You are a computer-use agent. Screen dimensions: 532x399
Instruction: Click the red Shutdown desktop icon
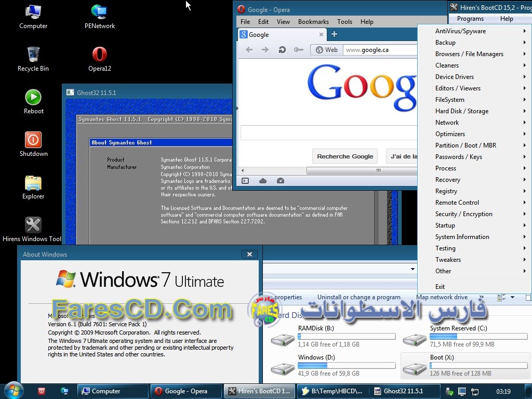[x=33, y=144]
